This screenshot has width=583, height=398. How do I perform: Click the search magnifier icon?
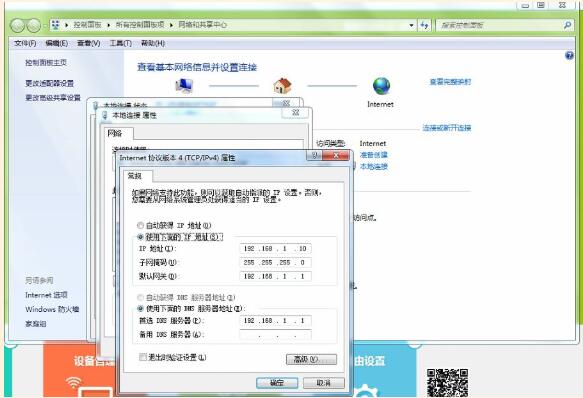pyautogui.click(x=567, y=25)
